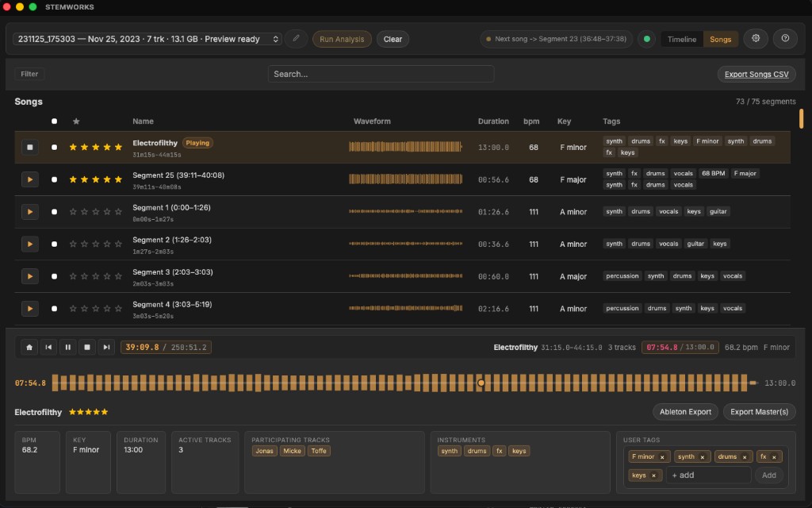
Task: Switch to Songs view tab
Action: (720, 39)
